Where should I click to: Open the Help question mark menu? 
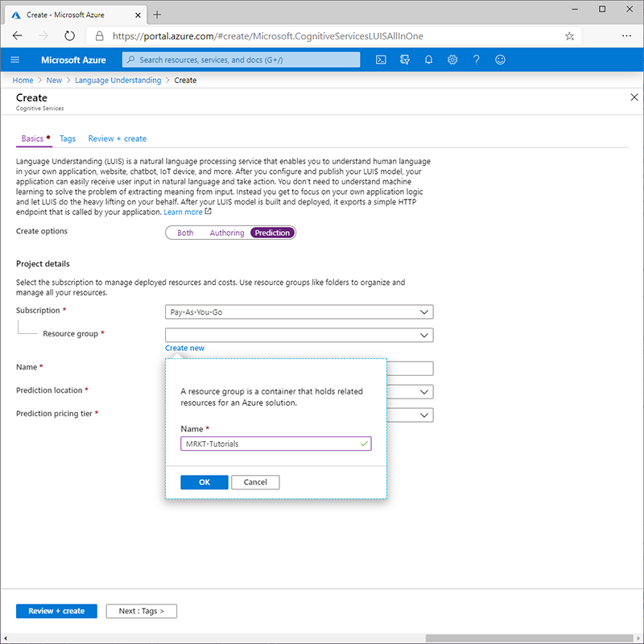[476, 60]
